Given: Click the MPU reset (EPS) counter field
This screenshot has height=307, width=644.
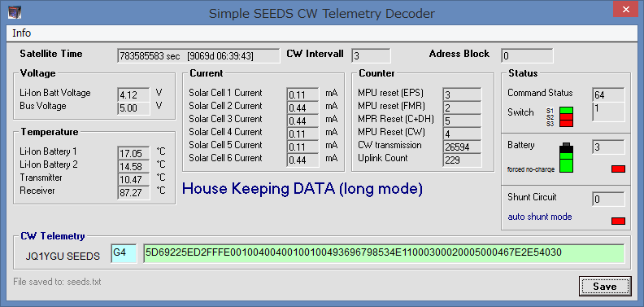Looking at the screenshot, I should click(x=462, y=94).
